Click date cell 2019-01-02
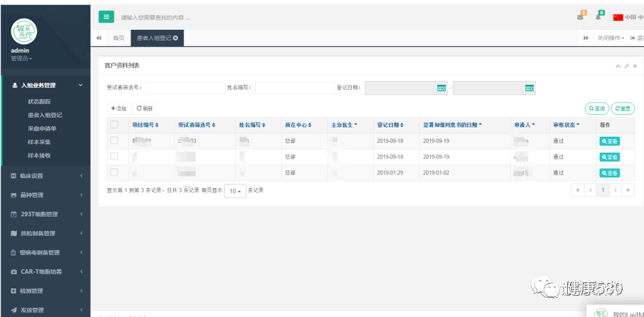 (436, 173)
